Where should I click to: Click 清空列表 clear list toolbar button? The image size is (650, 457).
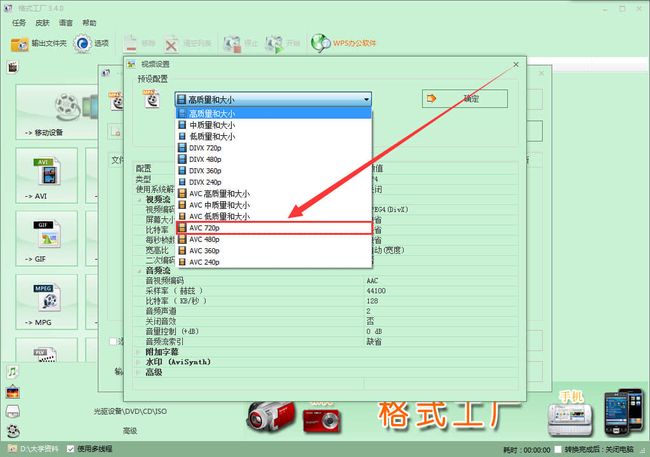coord(188,44)
